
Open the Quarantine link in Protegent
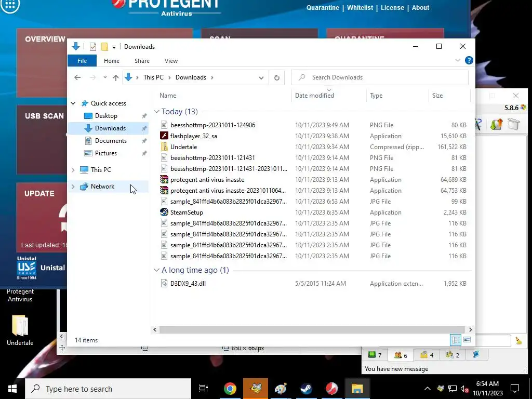click(x=323, y=7)
